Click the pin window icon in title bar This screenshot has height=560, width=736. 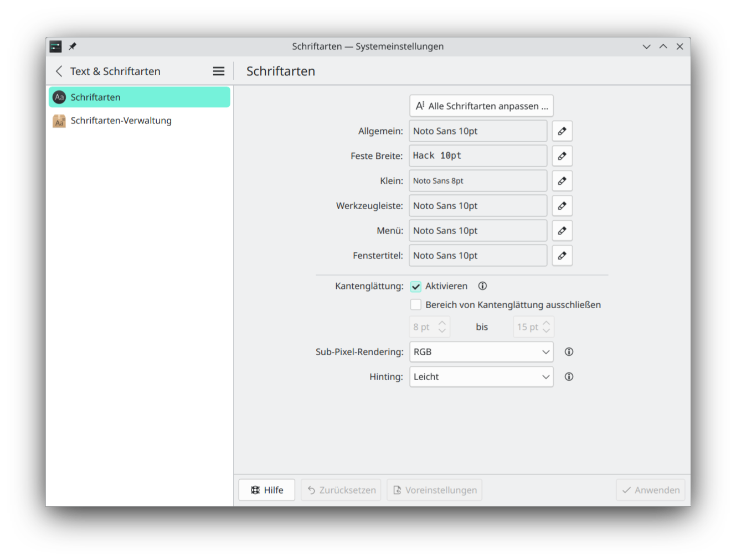73,46
